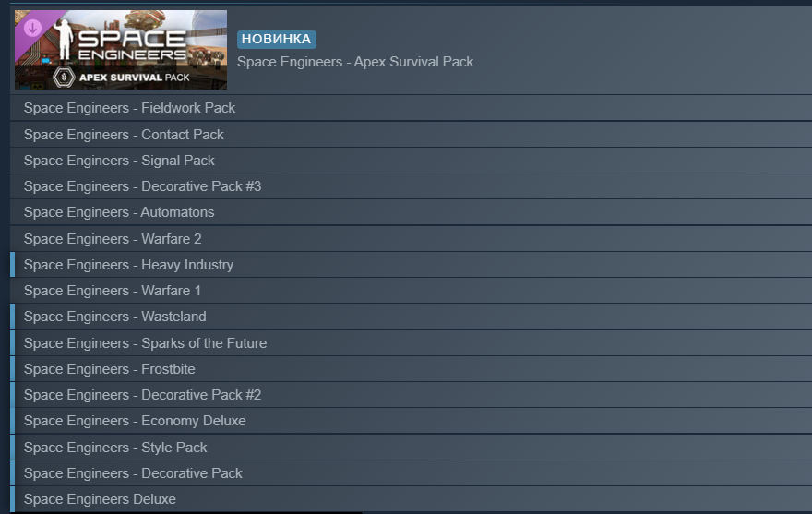Select Space Engineers - Decorative Pack row
Image resolution: width=812 pixels, height=514 pixels.
(x=412, y=472)
